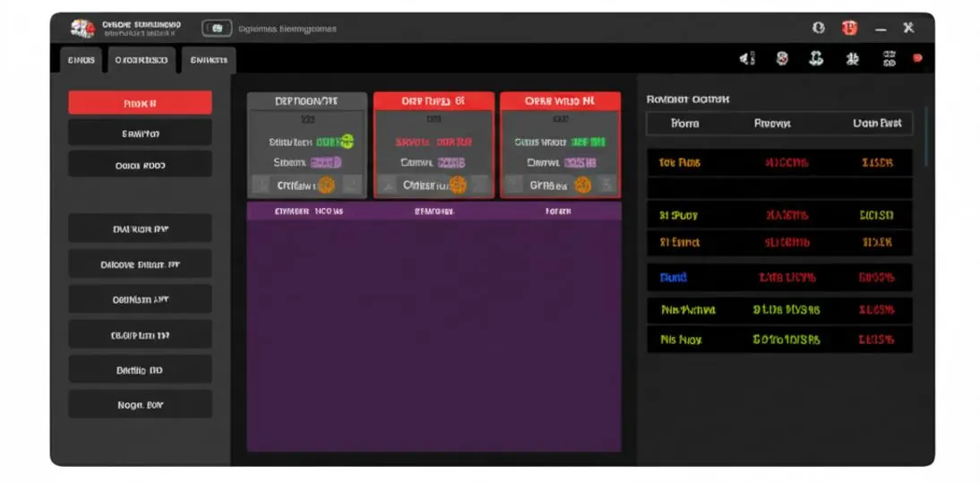This screenshot has height=483, width=980.
Task: Click the green round badge in first card
Action: [x=347, y=142]
